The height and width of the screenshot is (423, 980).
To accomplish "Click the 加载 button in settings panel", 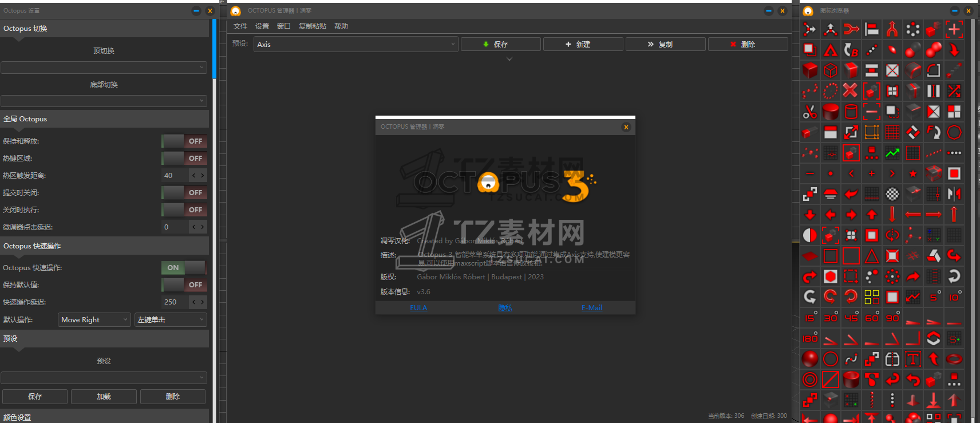I will tap(104, 397).
